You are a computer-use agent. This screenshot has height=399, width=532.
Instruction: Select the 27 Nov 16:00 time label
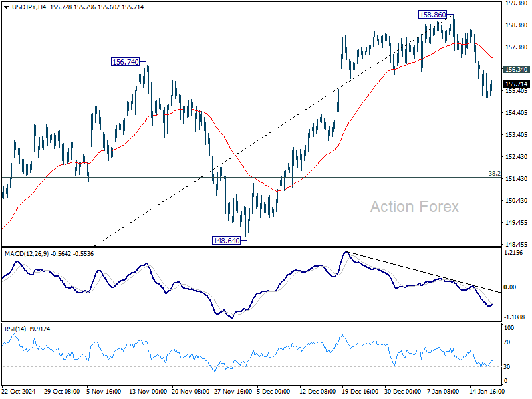click(x=233, y=391)
